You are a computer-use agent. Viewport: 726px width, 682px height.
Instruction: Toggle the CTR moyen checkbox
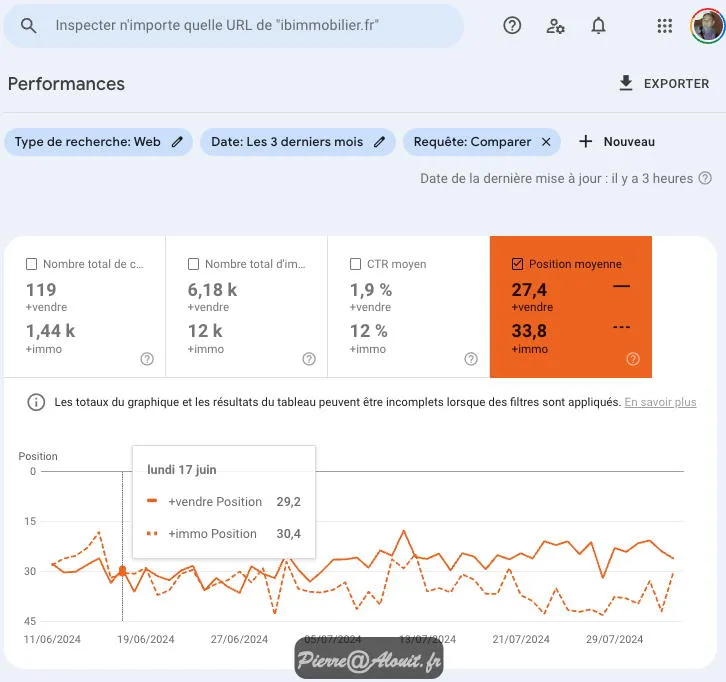tap(356, 264)
